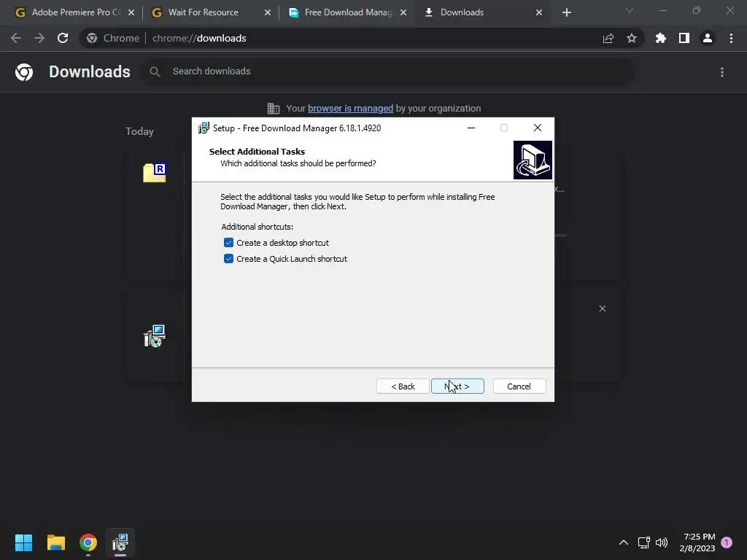The image size is (747, 560).
Task: Click the Chrome logo on Downloads page
Action: point(24,72)
